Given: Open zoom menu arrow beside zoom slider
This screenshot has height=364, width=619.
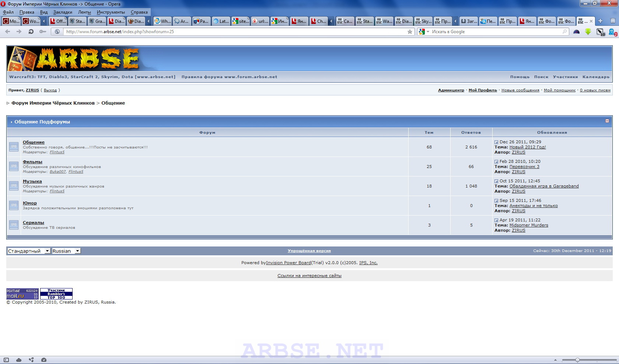Looking at the screenshot, I should click(555, 360).
